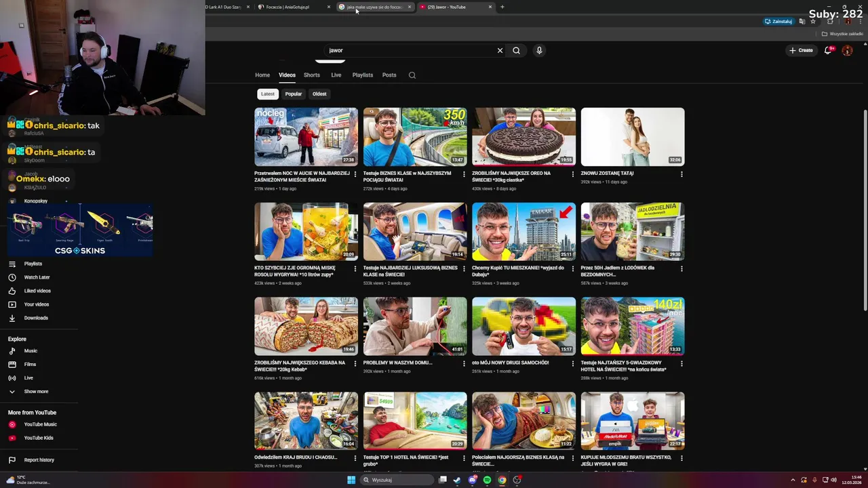Switch to the channel Shorts tab
The image size is (868, 488).
(311, 75)
